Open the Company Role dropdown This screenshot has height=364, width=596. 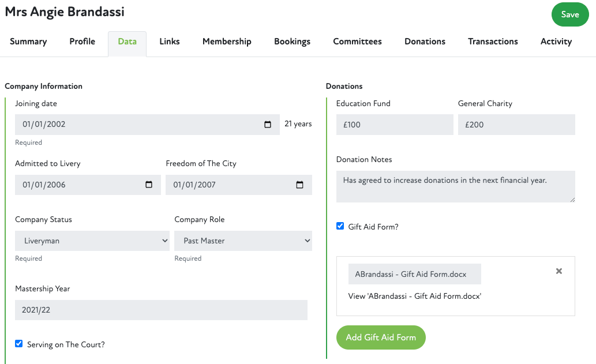243,241
